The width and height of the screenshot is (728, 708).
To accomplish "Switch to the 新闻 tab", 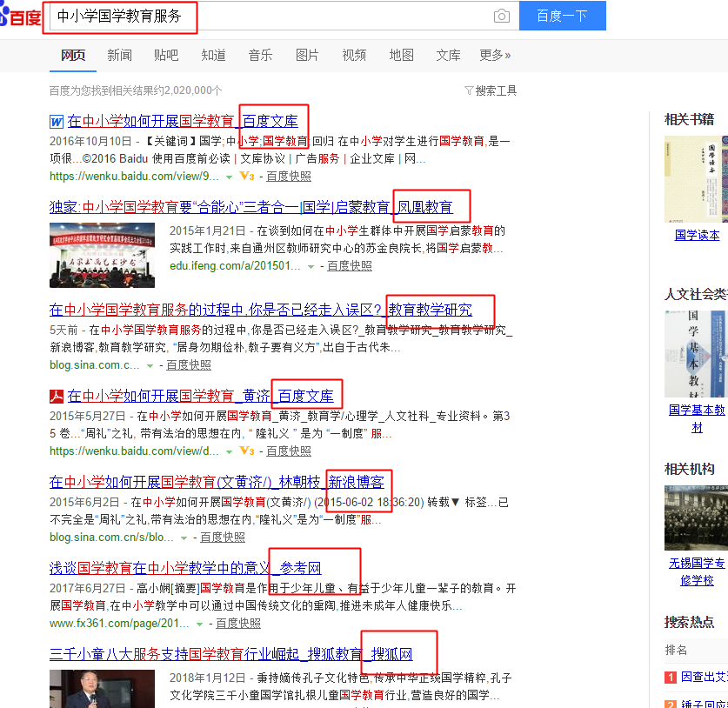I will (119, 56).
